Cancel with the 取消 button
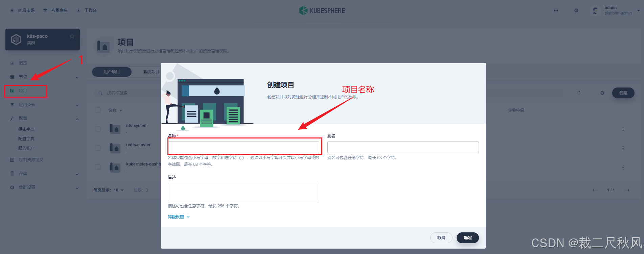The image size is (644, 254). click(441, 238)
